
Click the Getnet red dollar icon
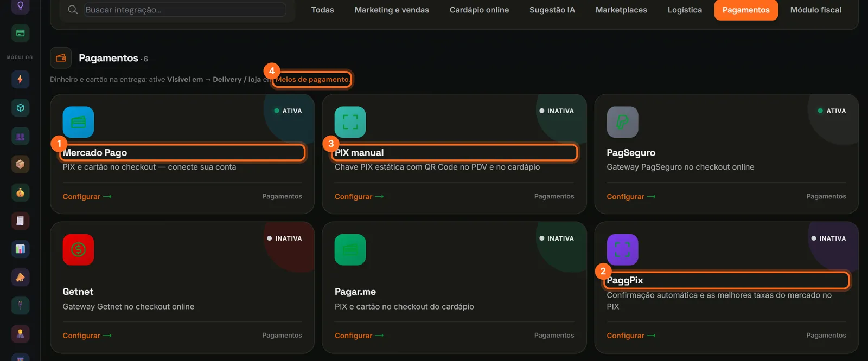[78, 249]
